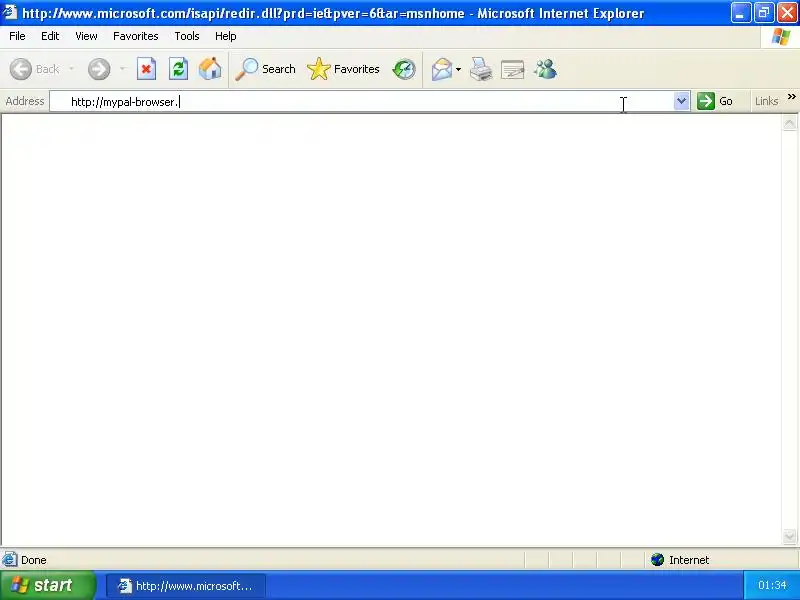Viewport: 800px width, 600px height.
Task: Select the Internet Explorer taskbar button
Action: [186, 586]
